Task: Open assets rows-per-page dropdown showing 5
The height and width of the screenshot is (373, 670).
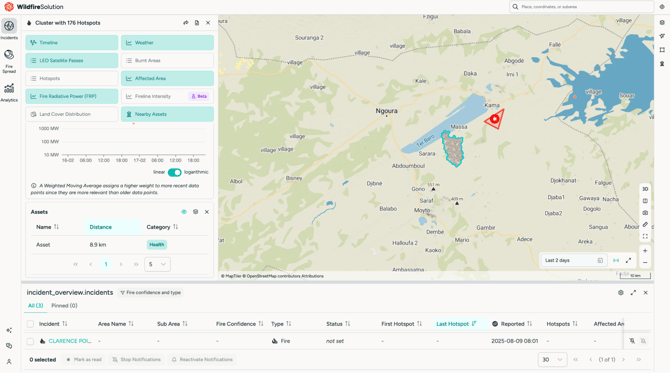Action: pyautogui.click(x=157, y=264)
